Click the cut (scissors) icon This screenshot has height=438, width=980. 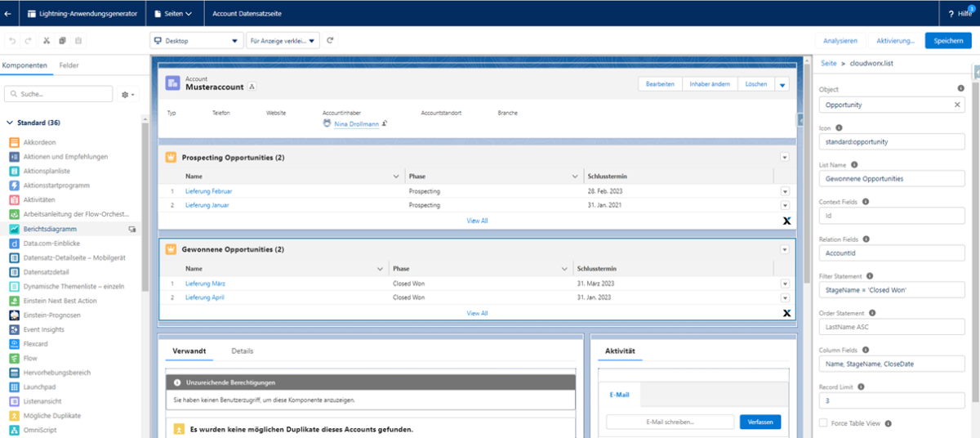[47, 40]
